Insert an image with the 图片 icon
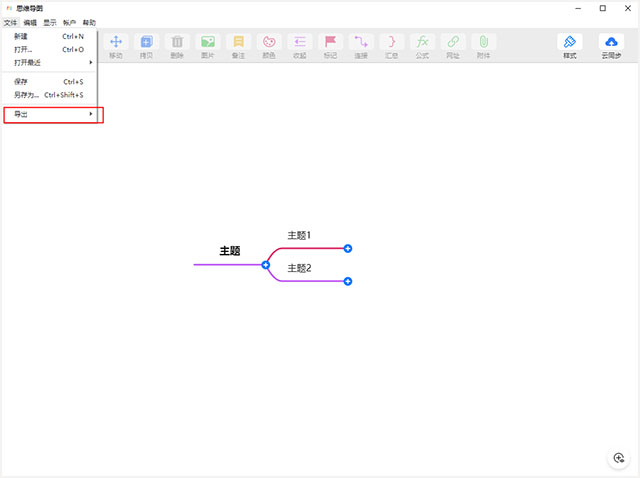 (x=208, y=43)
